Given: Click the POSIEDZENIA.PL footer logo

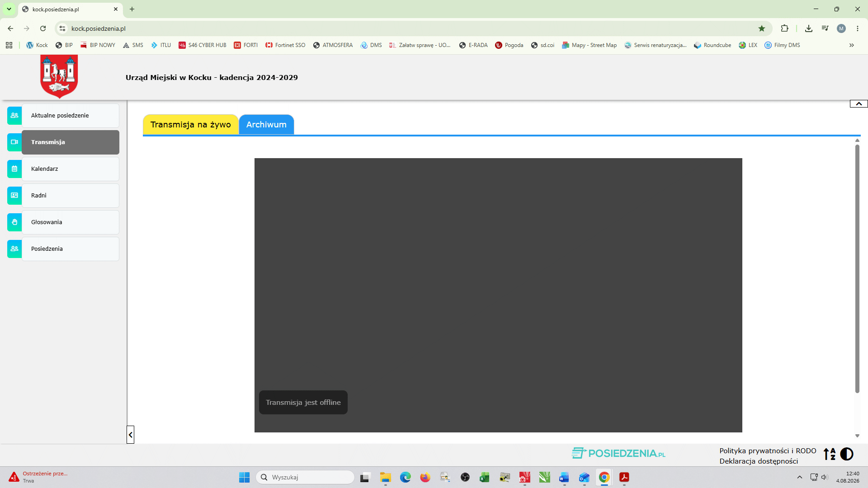Looking at the screenshot, I should [618, 453].
